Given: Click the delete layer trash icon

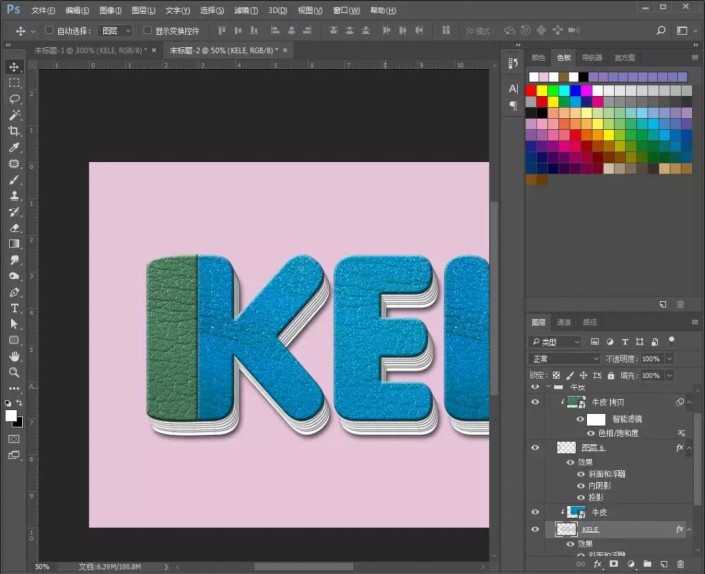Looking at the screenshot, I should pyautogui.click(x=680, y=565).
